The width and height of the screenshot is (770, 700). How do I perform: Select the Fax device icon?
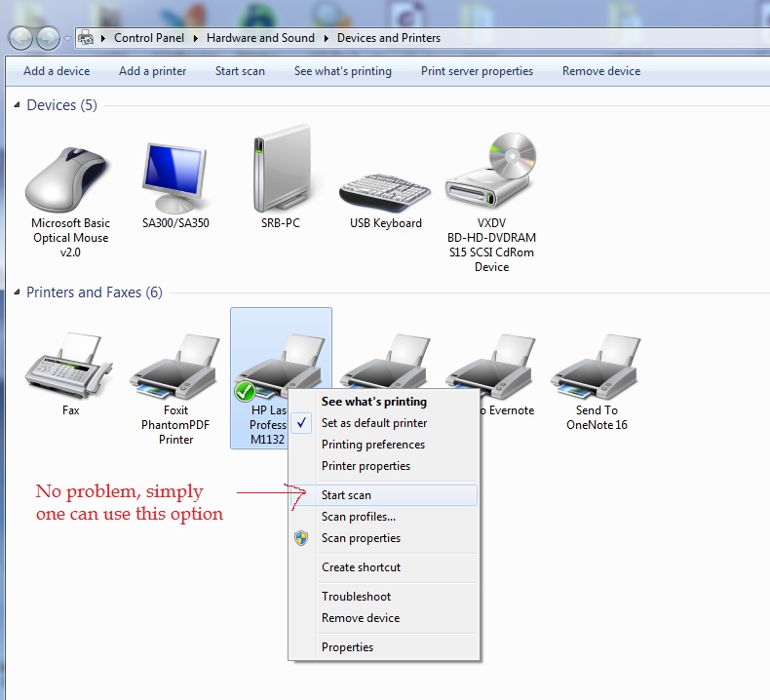click(x=69, y=366)
